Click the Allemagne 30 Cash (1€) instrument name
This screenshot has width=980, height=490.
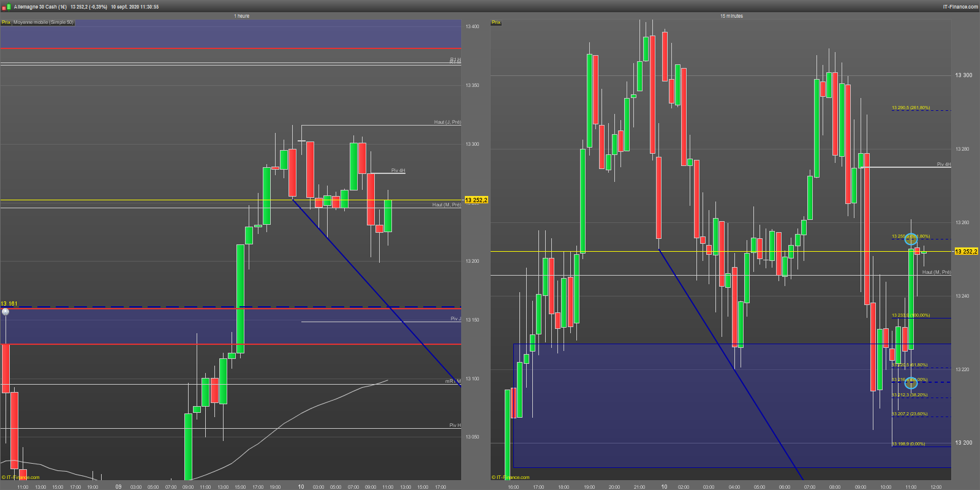40,7
